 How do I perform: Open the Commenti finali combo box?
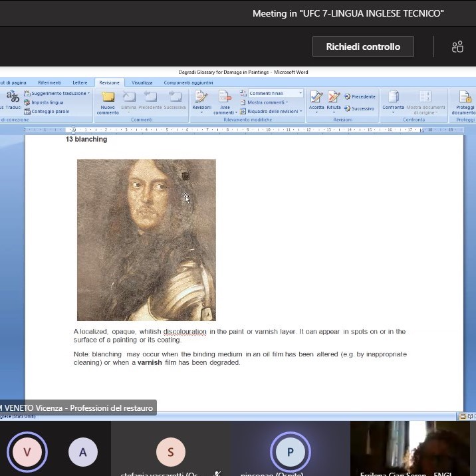[x=275, y=93]
